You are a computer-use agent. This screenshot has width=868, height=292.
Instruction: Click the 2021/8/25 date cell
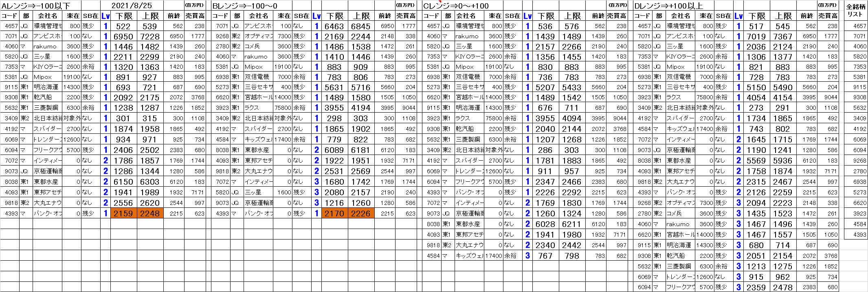click(x=132, y=5)
